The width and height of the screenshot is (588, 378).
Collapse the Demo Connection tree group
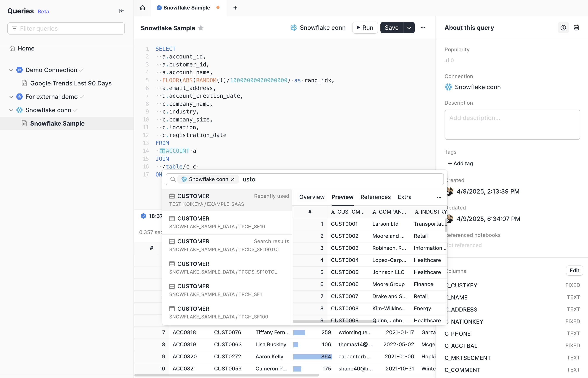click(11, 70)
